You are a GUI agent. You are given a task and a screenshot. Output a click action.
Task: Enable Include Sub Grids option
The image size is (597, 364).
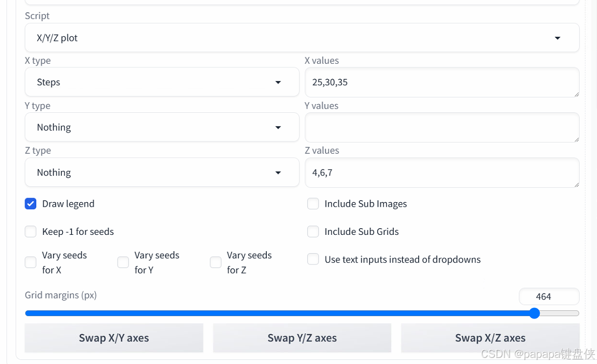(313, 232)
